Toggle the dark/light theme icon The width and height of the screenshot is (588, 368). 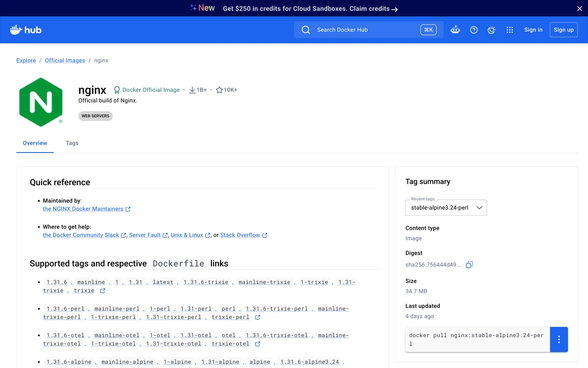coord(492,30)
